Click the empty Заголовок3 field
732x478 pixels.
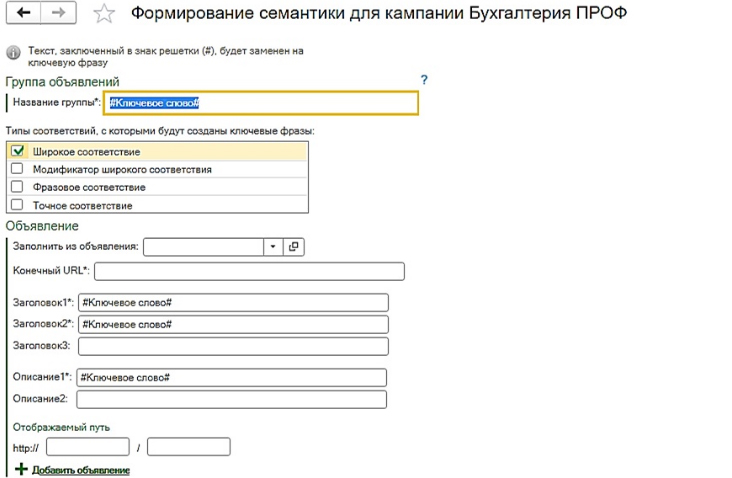(x=233, y=346)
